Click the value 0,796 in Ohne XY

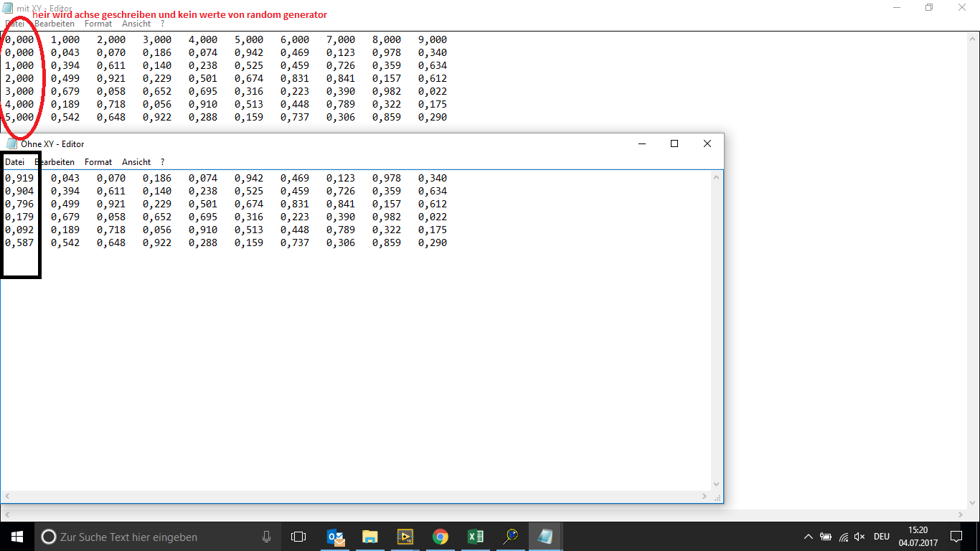point(19,204)
